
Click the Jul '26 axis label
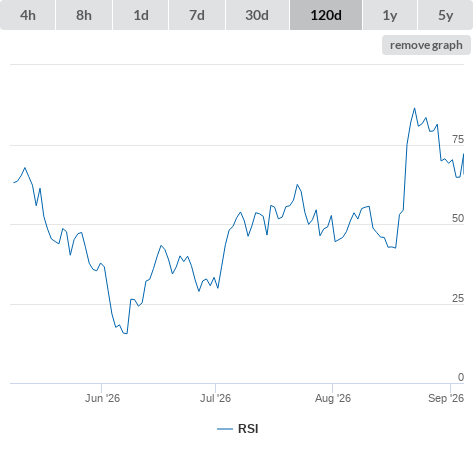coord(215,398)
